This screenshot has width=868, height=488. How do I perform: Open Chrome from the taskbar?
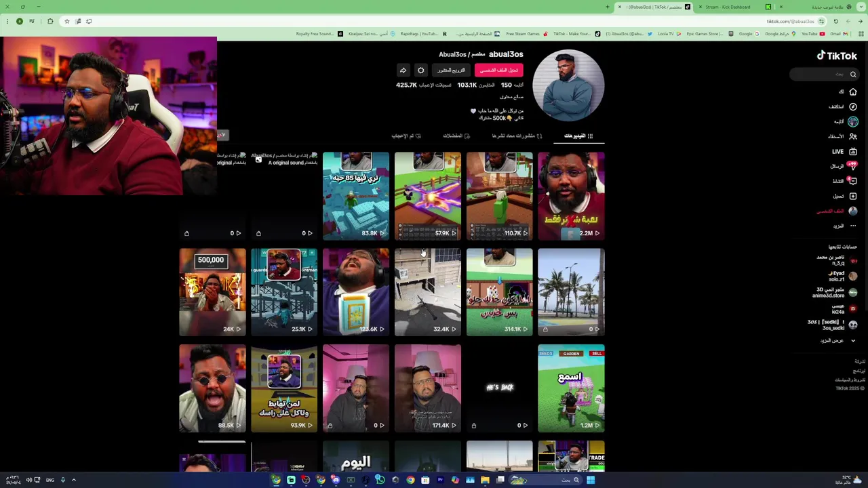point(410,480)
